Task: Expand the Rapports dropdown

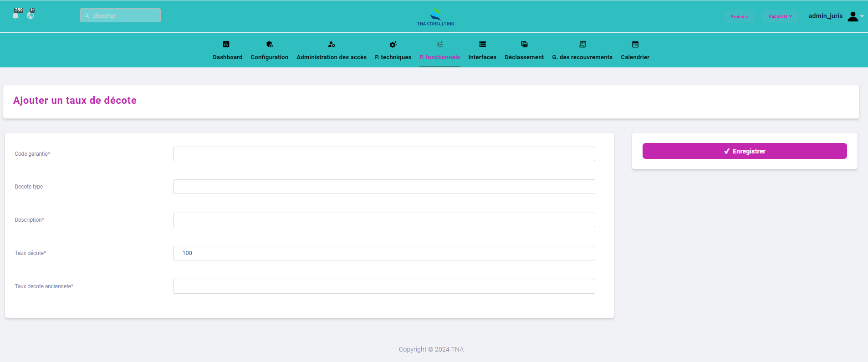Action: pos(780,16)
